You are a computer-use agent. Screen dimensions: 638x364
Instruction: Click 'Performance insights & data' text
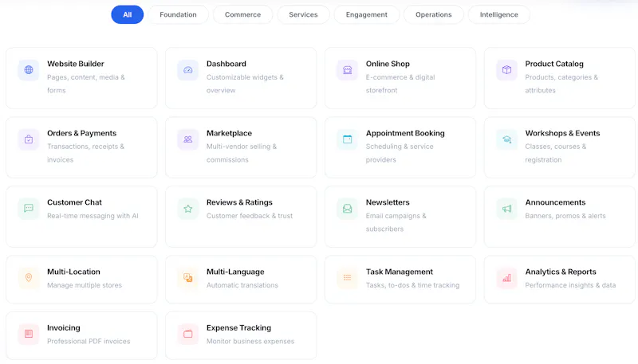coord(570,285)
